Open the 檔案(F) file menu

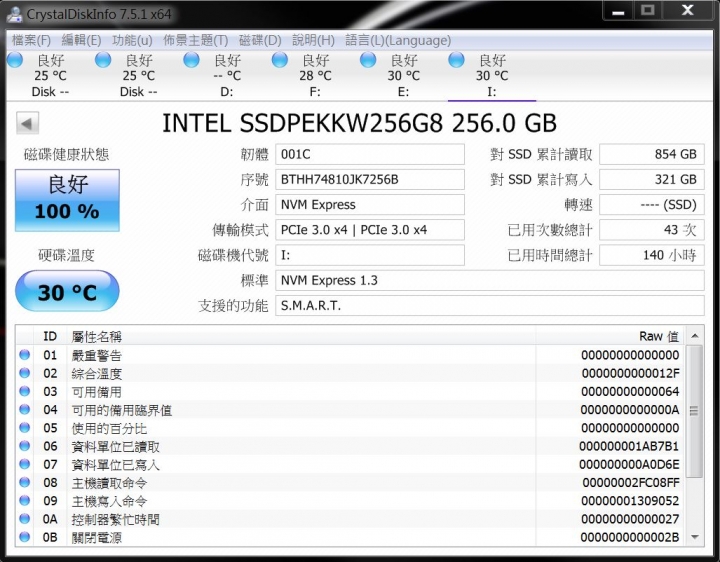click(x=31, y=40)
